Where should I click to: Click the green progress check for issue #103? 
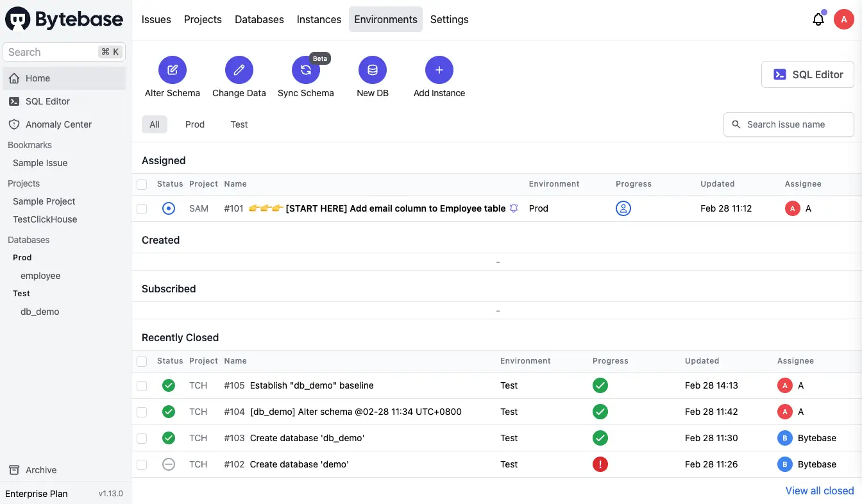click(x=600, y=438)
